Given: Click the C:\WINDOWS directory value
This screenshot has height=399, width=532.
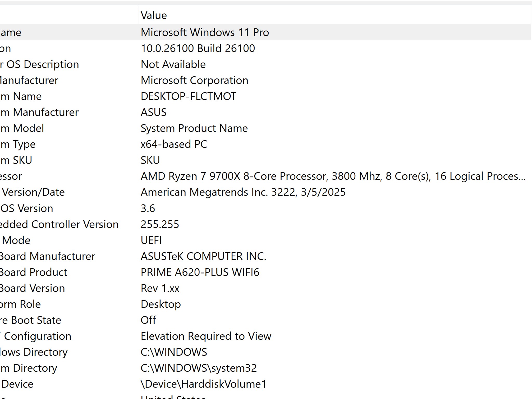Looking at the screenshot, I should 174,352.
